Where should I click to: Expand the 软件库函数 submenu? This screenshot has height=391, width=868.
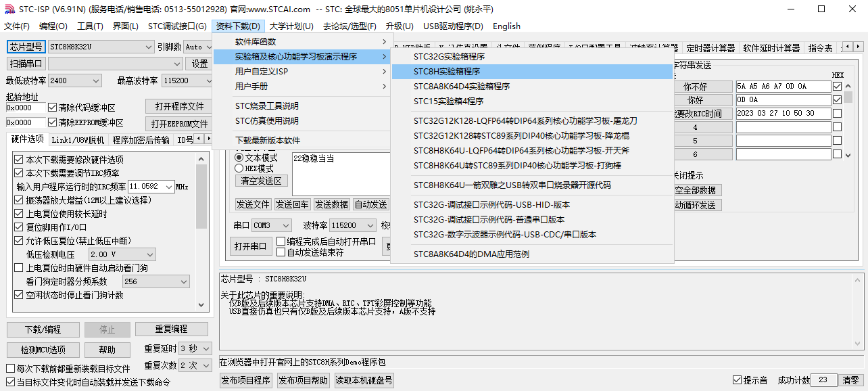coord(302,42)
